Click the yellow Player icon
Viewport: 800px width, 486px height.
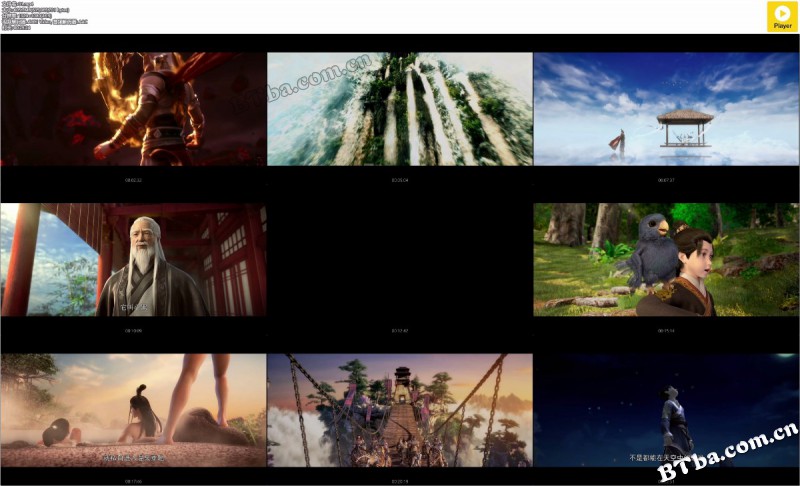coord(782,17)
